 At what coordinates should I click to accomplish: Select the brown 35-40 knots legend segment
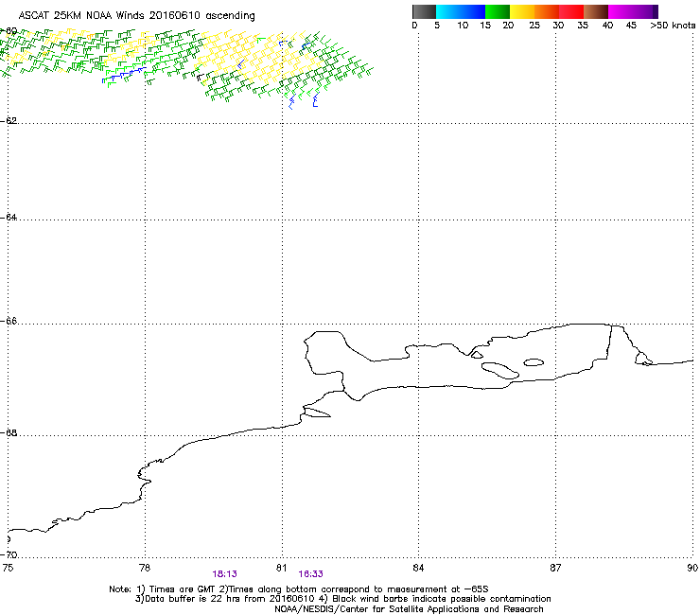[x=596, y=11]
